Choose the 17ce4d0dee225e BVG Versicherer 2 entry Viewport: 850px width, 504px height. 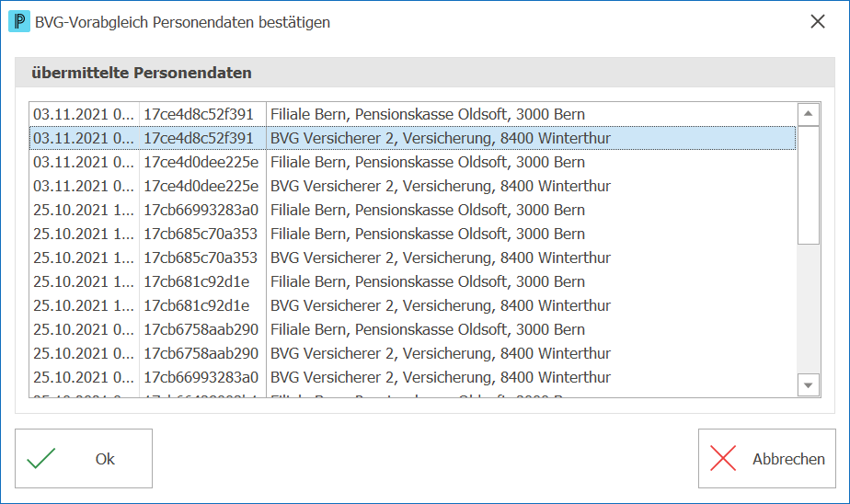click(x=412, y=186)
